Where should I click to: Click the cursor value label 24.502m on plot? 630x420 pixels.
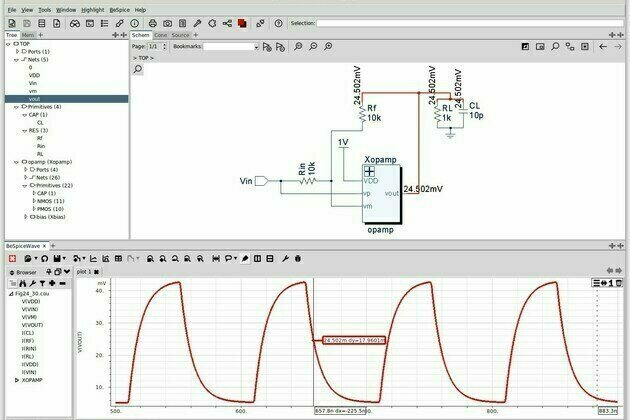354,340
